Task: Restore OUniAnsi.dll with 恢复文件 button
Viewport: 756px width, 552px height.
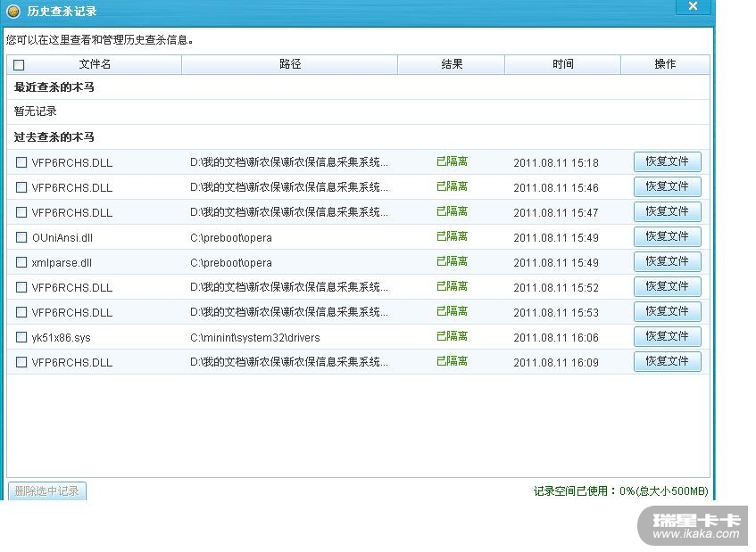Action: tap(667, 236)
